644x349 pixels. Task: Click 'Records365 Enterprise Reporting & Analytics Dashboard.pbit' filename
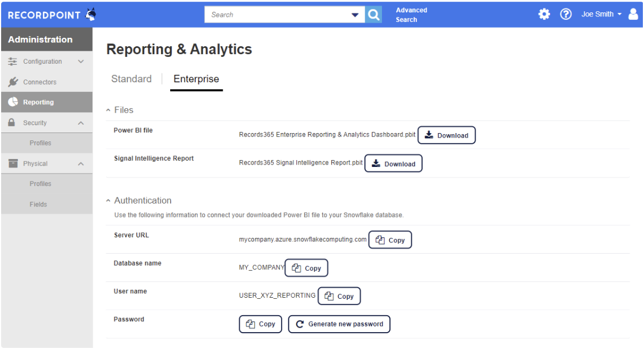327,134
